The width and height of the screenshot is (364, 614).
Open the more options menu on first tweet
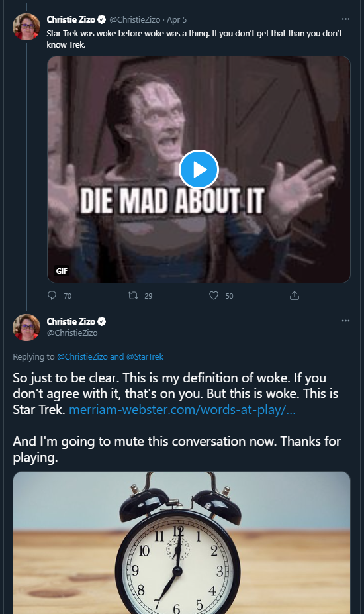pyautogui.click(x=345, y=19)
